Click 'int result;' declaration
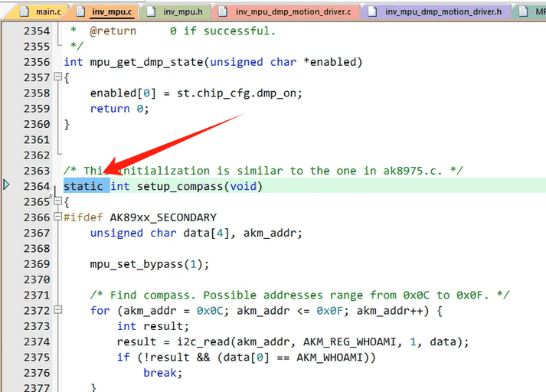Screen dimensions: 546x392 (x=153, y=327)
